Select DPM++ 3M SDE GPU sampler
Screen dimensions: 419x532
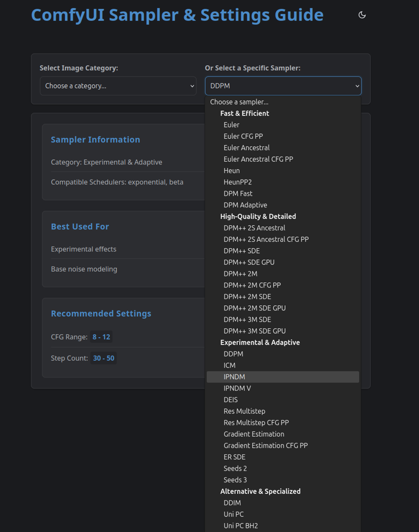283,331
